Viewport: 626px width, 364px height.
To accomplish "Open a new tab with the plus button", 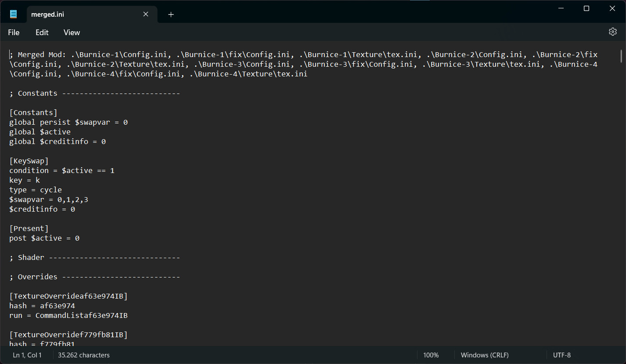I will (x=171, y=14).
